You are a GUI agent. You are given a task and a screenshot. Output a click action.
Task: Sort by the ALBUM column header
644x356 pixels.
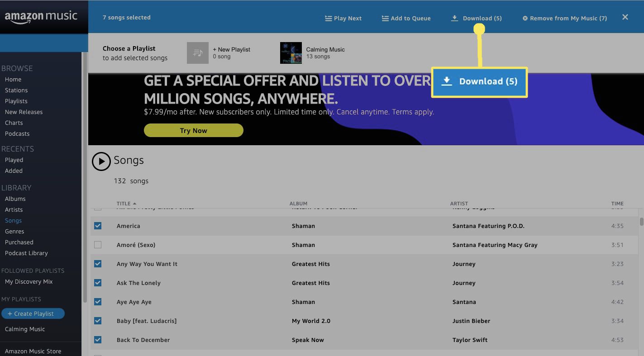pyautogui.click(x=298, y=204)
